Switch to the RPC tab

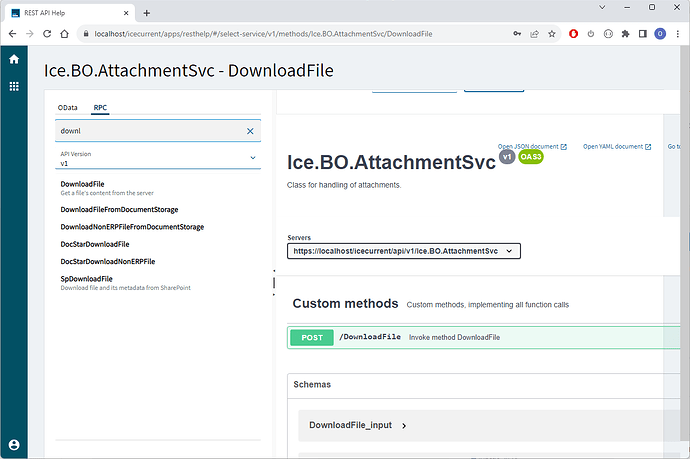coord(100,107)
